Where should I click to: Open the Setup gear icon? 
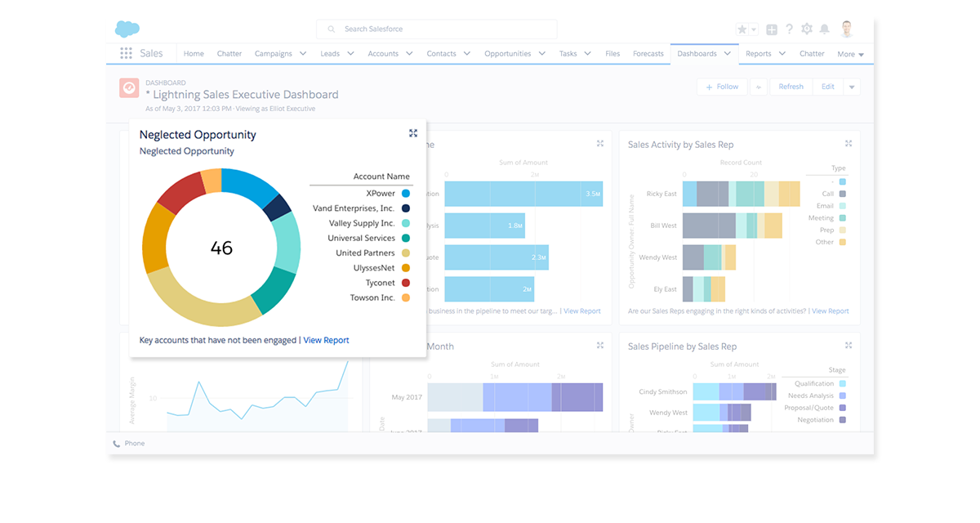(807, 29)
